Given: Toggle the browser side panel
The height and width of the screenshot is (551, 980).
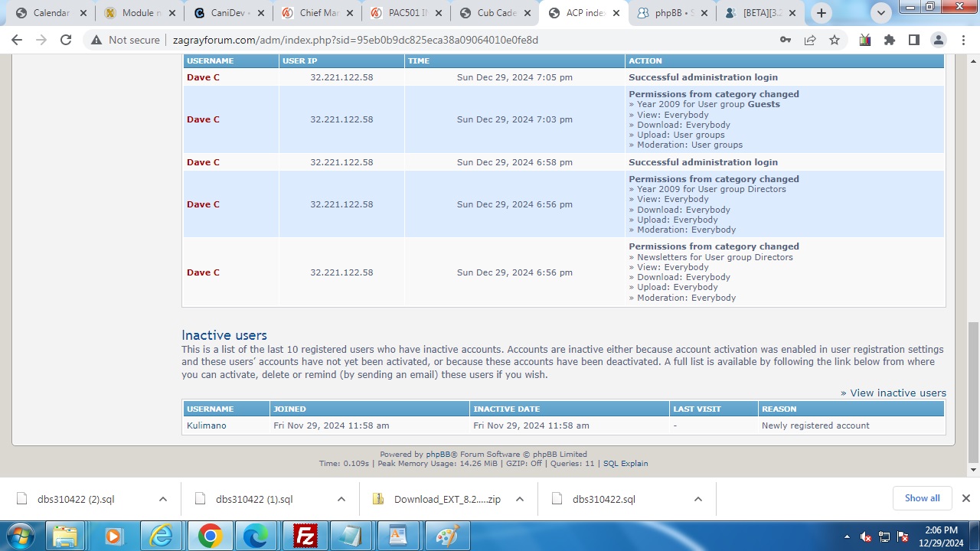Looking at the screenshot, I should [x=914, y=40].
